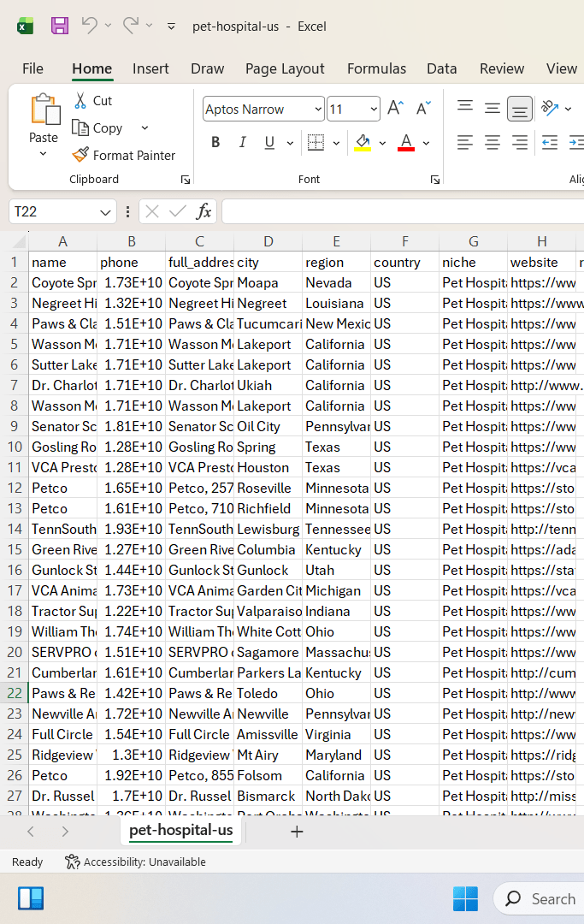Click the Copy button
Image resolution: width=584 pixels, height=924 pixels.
[x=97, y=127]
